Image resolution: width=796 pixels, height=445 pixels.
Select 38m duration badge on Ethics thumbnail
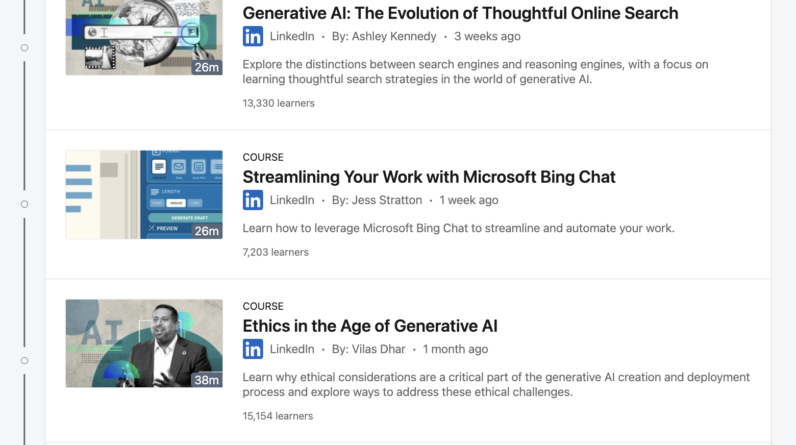(x=207, y=380)
